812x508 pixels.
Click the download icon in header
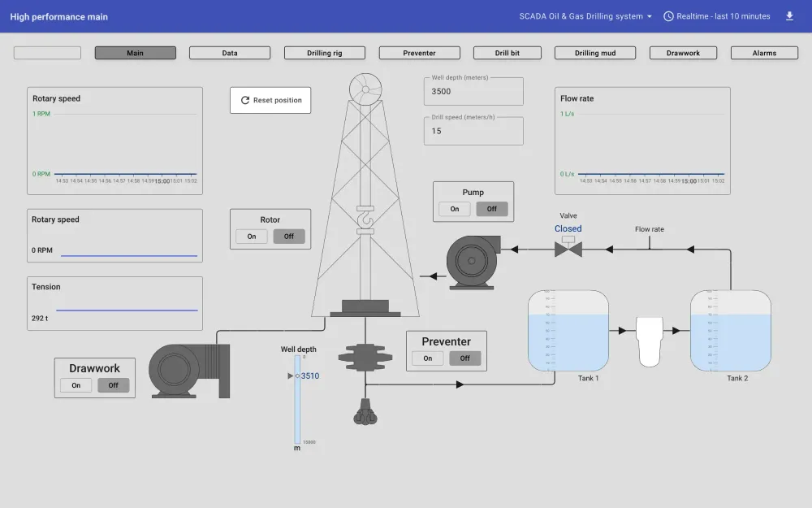coord(789,16)
